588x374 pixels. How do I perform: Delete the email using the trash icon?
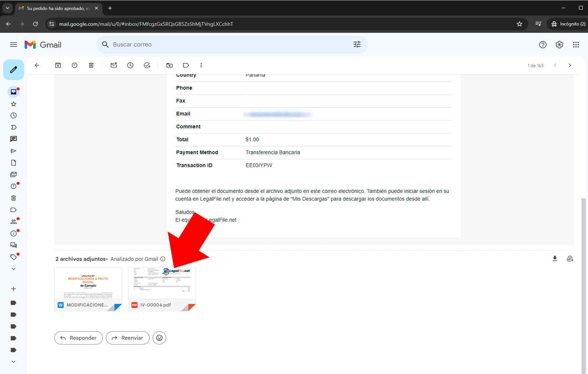(91, 65)
